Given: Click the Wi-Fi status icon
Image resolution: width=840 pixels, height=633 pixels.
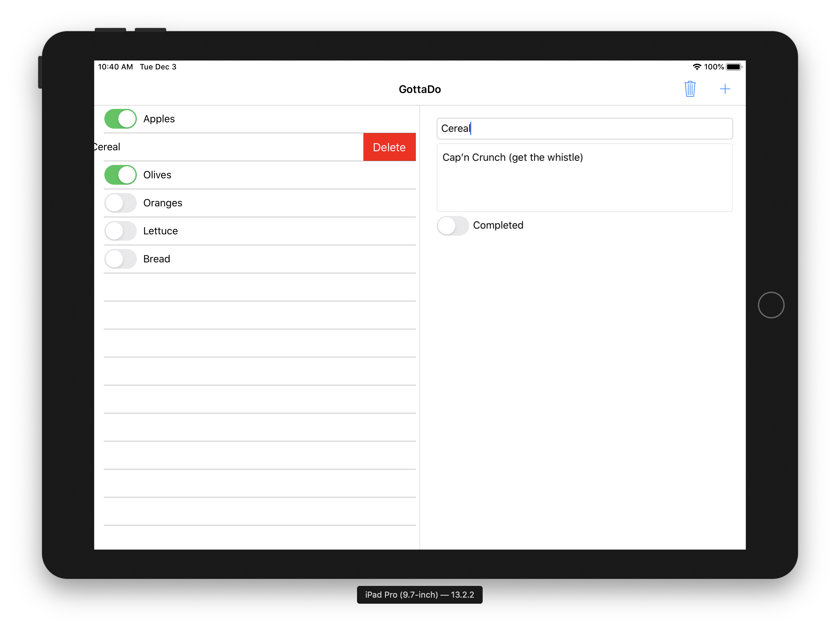Looking at the screenshot, I should (696, 67).
